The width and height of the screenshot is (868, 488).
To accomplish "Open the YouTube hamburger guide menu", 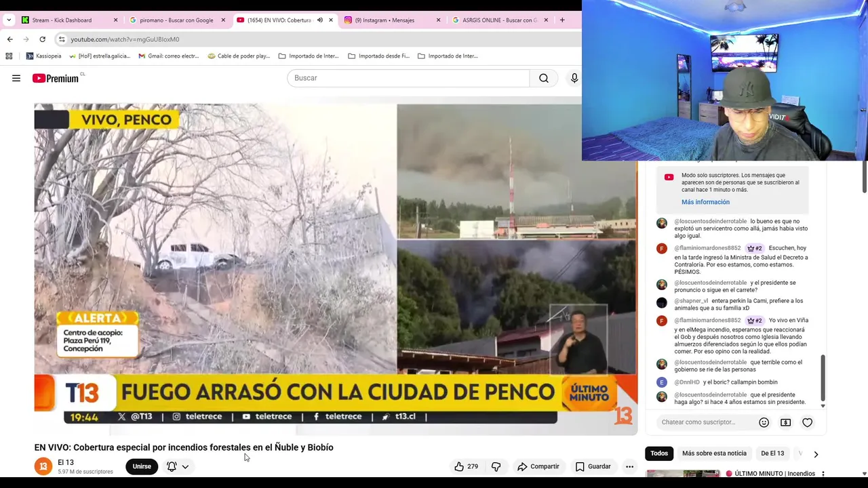I will 16,78.
